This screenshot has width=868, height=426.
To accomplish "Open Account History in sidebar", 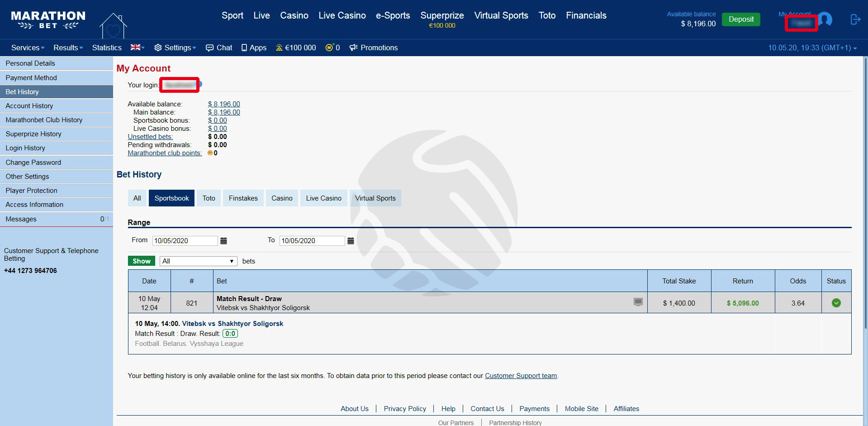I will point(57,106).
